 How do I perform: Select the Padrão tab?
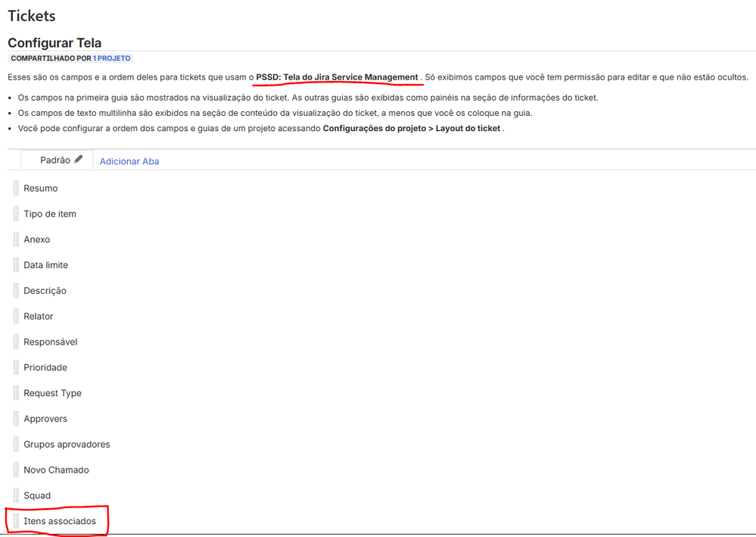point(55,160)
